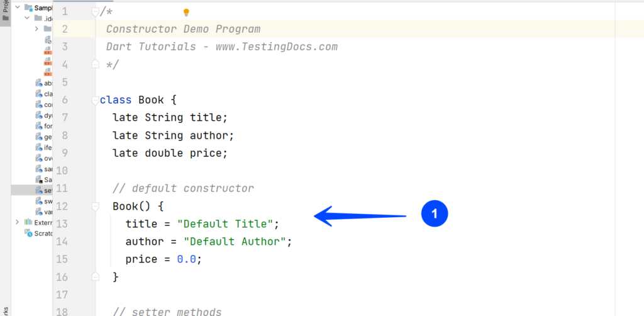Click the yellow lightbulb quick-fix icon
The height and width of the screenshot is (316, 644).
coord(186,12)
